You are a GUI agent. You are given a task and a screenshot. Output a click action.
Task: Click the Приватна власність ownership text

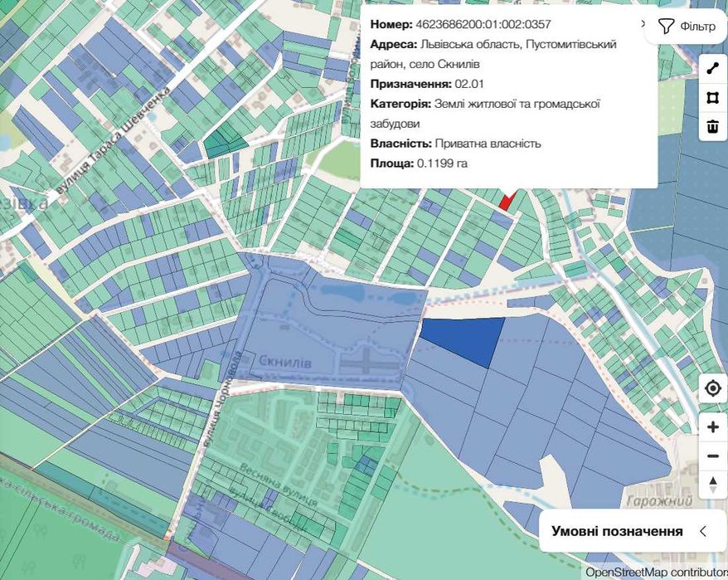pyautogui.click(x=488, y=144)
